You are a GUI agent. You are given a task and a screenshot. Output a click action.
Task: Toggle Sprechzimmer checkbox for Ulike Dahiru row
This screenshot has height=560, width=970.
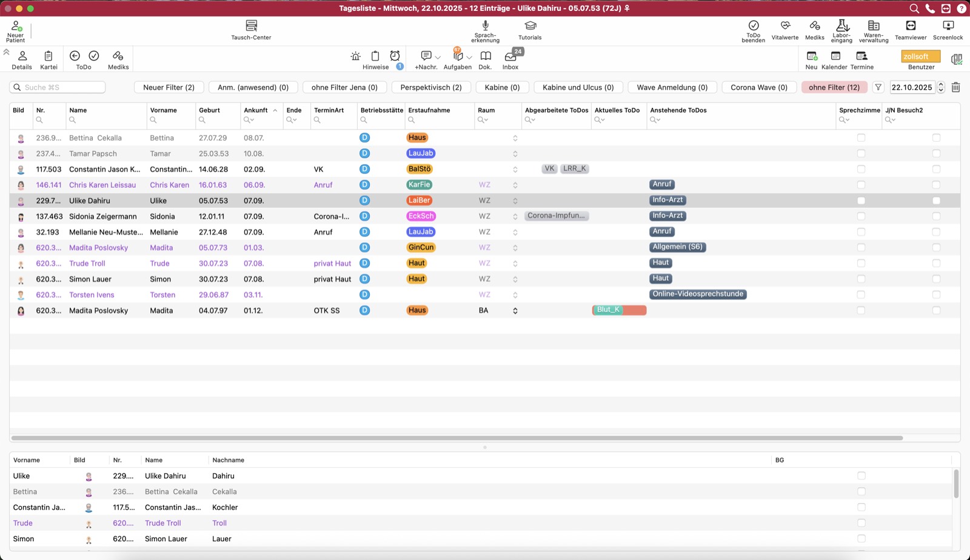[861, 201]
